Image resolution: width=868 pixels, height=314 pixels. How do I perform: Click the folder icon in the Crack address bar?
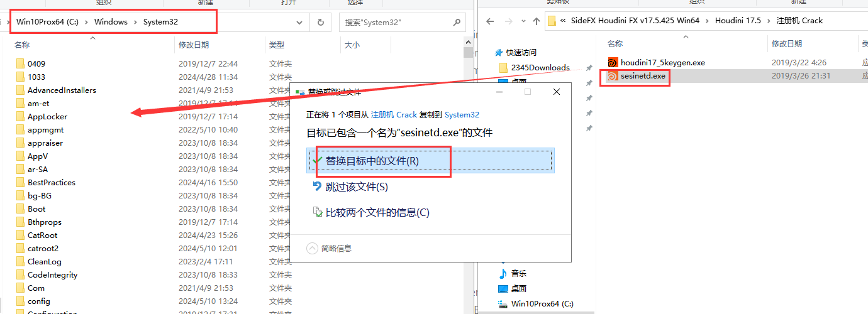pos(552,21)
